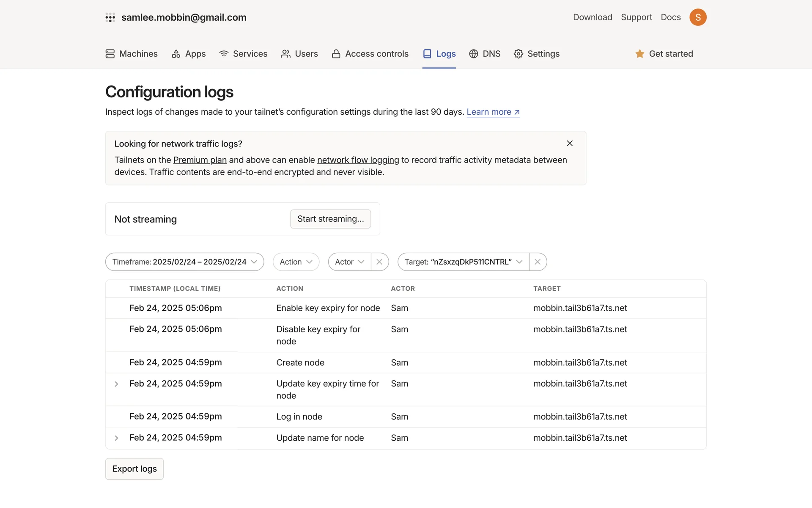
Task: Click the DNS globe icon
Action: click(x=474, y=54)
